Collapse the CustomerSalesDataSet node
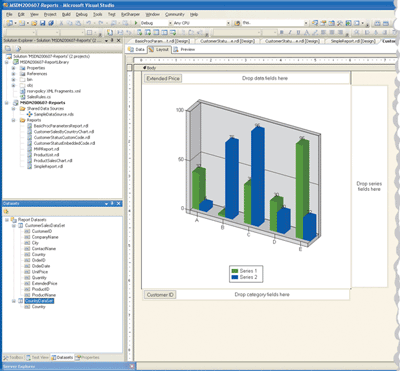 pos(14,226)
